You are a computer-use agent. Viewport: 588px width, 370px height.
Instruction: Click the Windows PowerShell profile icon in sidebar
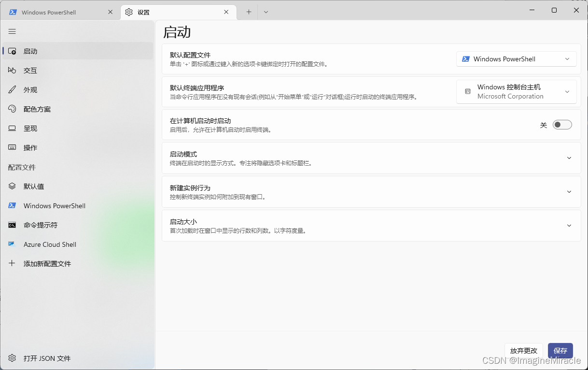click(x=12, y=206)
